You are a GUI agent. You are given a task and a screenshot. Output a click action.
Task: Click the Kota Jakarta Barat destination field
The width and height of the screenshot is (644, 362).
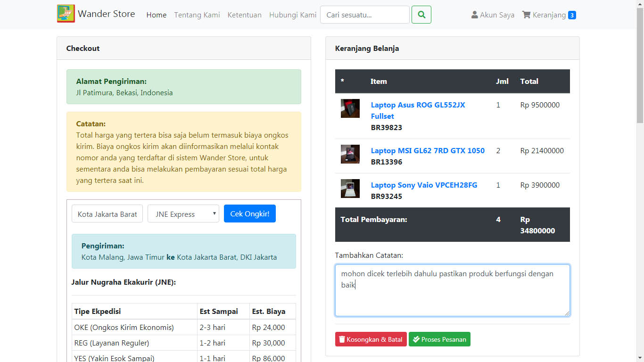click(107, 214)
